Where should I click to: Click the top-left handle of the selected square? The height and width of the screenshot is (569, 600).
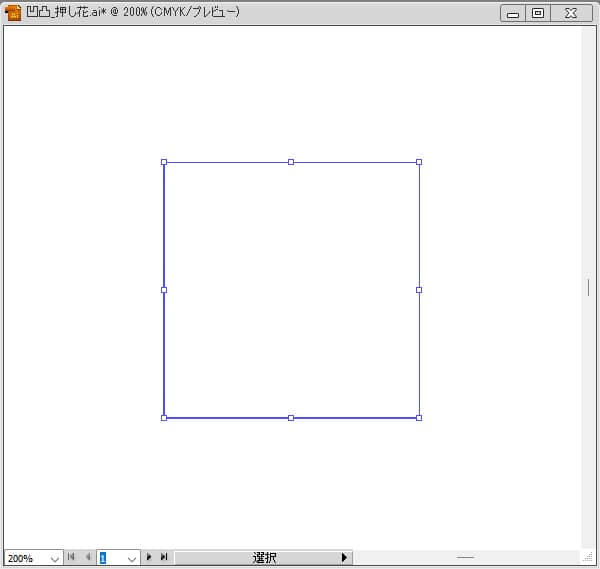164,162
